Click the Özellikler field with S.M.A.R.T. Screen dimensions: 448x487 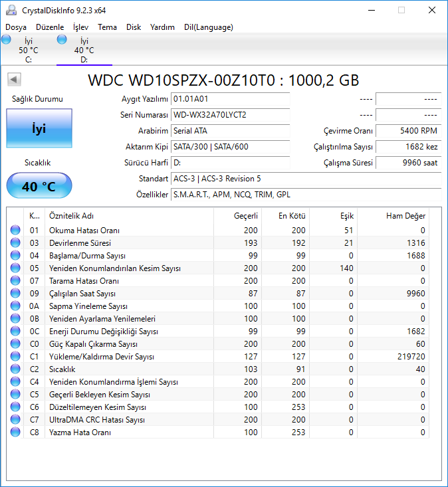click(306, 195)
